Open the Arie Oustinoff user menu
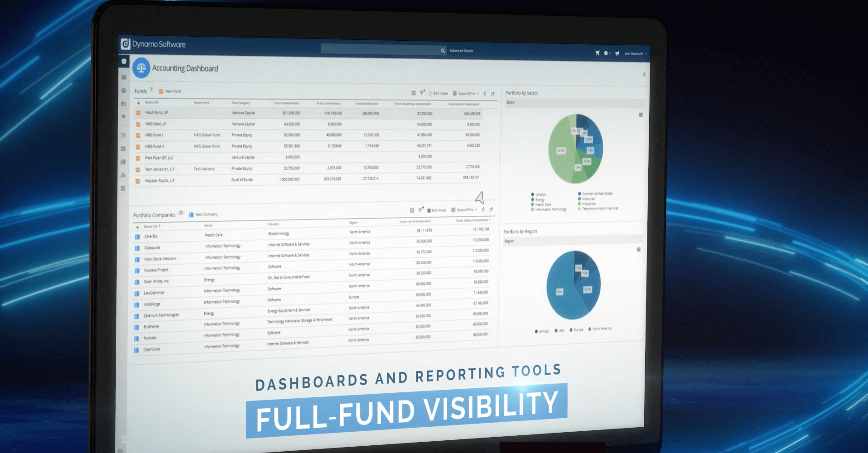This screenshot has width=868, height=453. [635, 54]
